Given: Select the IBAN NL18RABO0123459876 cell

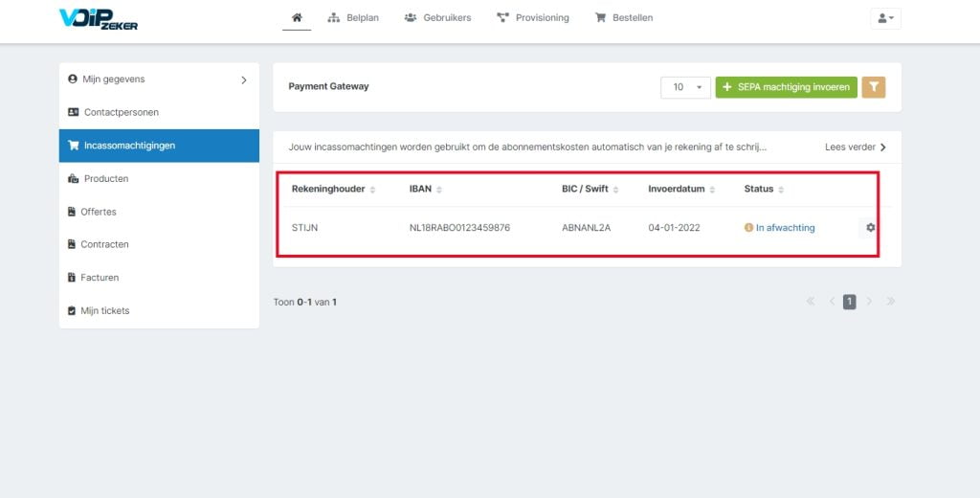Looking at the screenshot, I should point(460,228).
